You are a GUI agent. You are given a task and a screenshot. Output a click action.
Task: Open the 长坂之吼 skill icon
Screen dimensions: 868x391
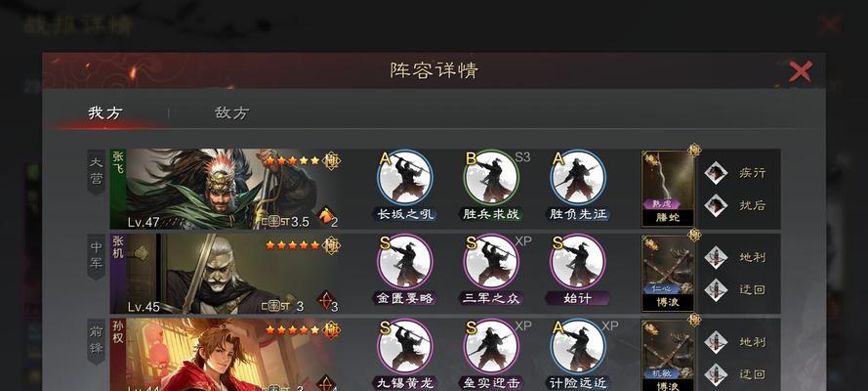point(405,178)
